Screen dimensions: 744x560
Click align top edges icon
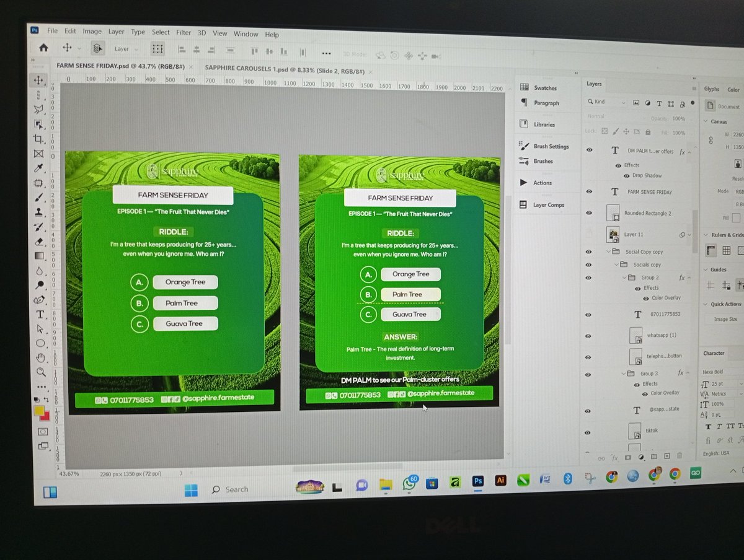[x=254, y=51]
